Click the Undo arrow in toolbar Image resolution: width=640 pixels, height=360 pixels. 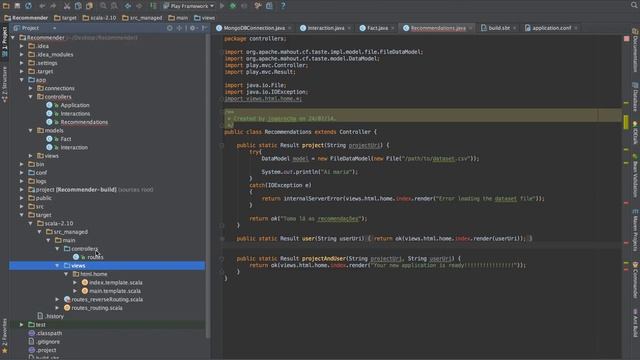click(x=42, y=6)
